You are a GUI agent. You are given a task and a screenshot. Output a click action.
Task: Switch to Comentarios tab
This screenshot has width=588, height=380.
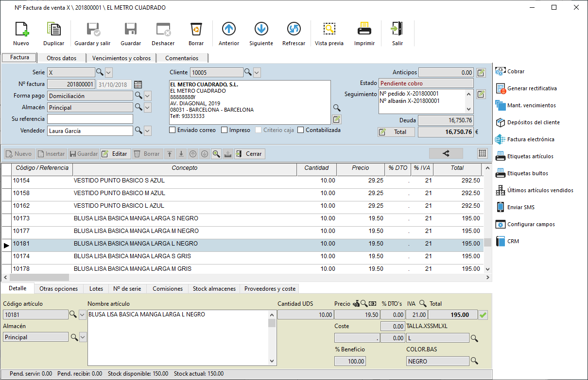click(182, 58)
